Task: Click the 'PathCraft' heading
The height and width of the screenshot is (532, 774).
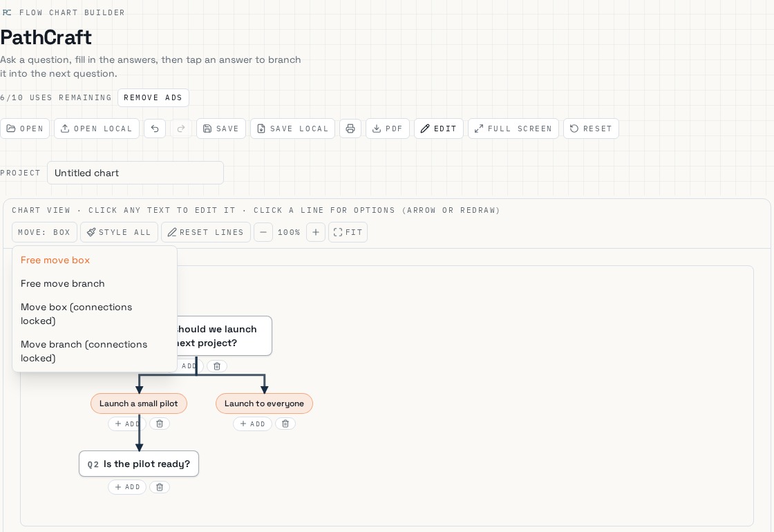Action: pyautogui.click(x=46, y=37)
